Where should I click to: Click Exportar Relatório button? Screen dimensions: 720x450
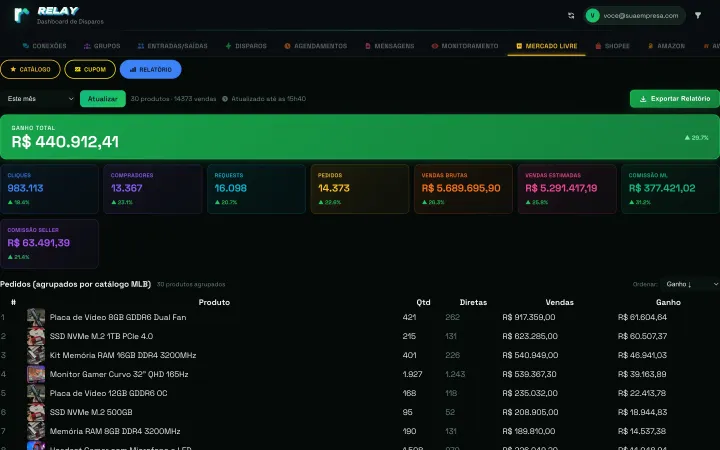(x=675, y=99)
